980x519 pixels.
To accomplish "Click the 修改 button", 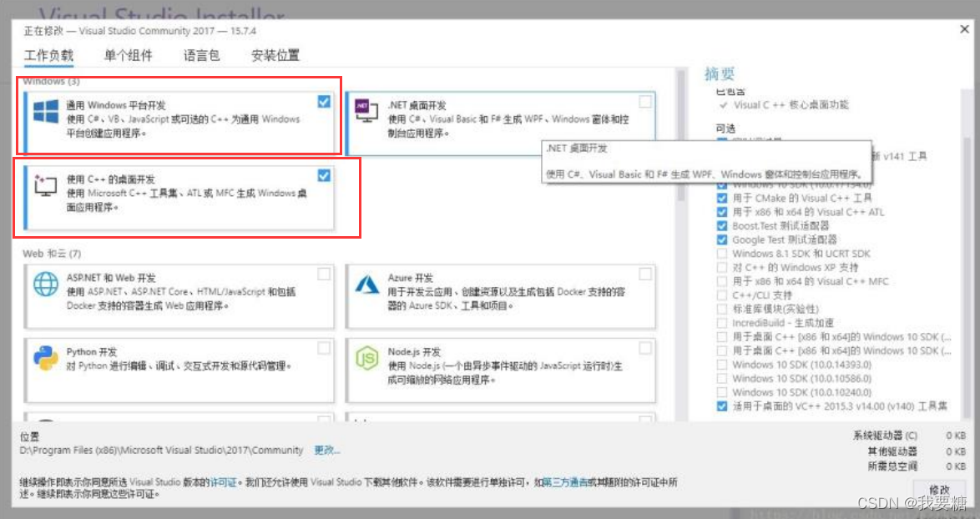I will (x=939, y=491).
